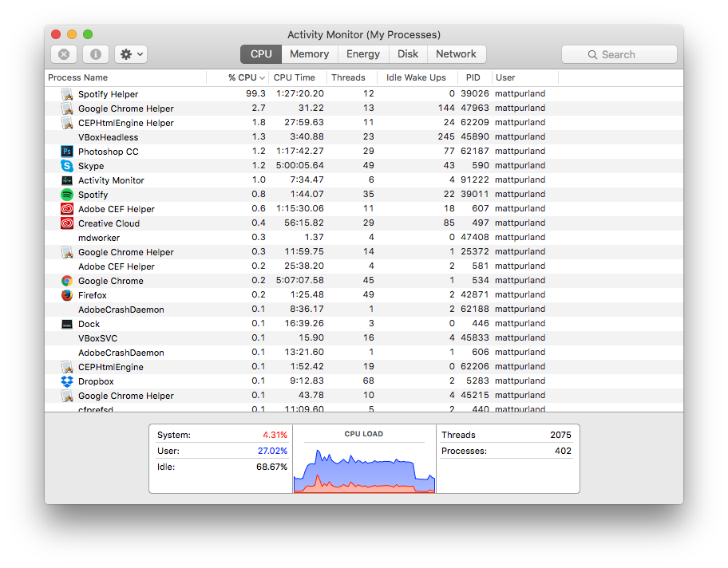Select the CPU tab
The image size is (728, 568).
(261, 54)
